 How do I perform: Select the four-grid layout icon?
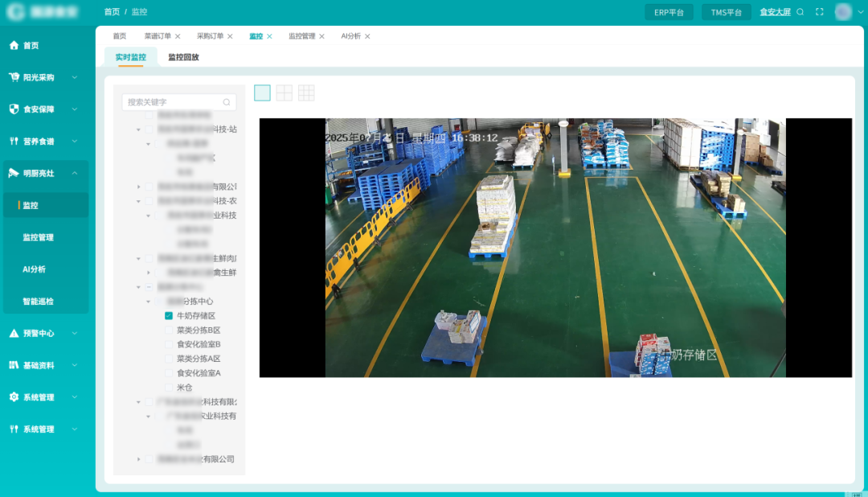tap(284, 93)
